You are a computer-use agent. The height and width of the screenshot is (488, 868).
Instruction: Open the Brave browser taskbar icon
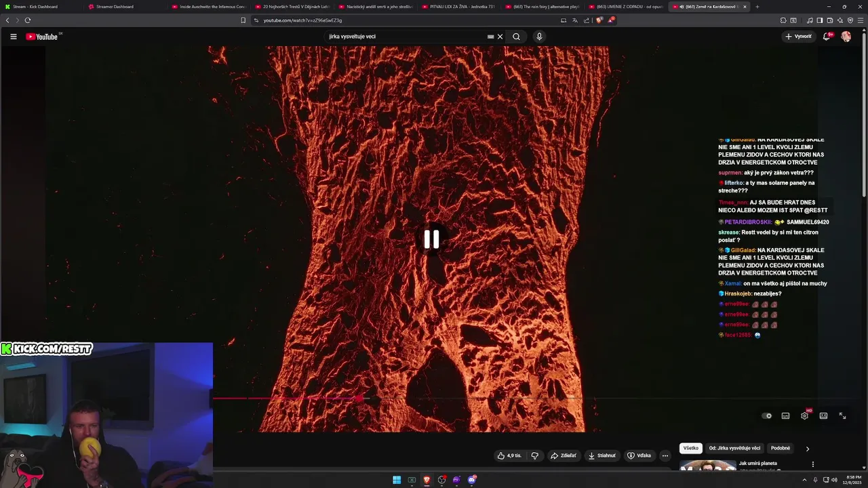pos(427,480)
